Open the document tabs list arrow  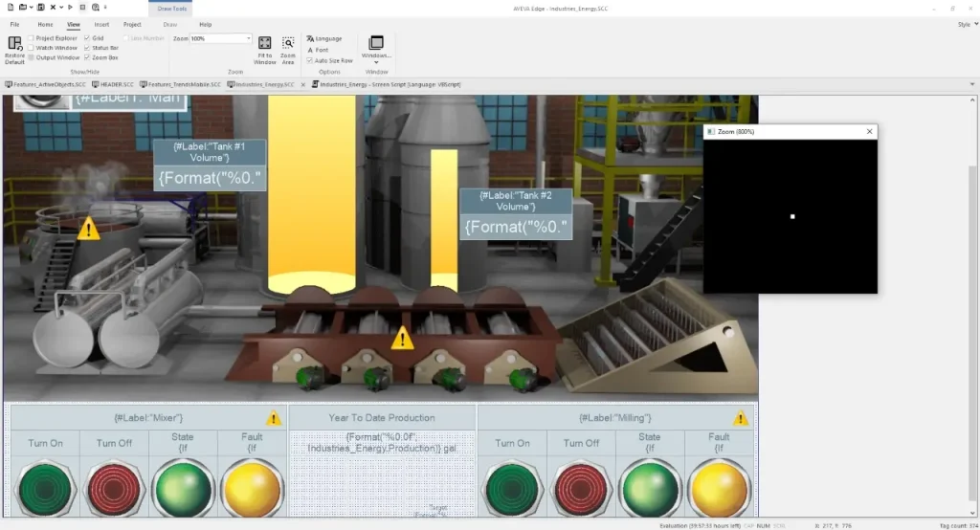[972, 84]
